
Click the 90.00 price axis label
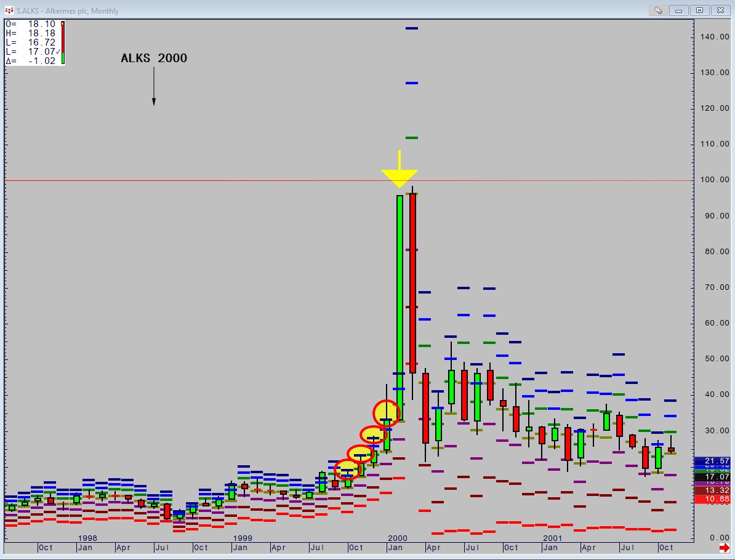click(x=717, y=216)
